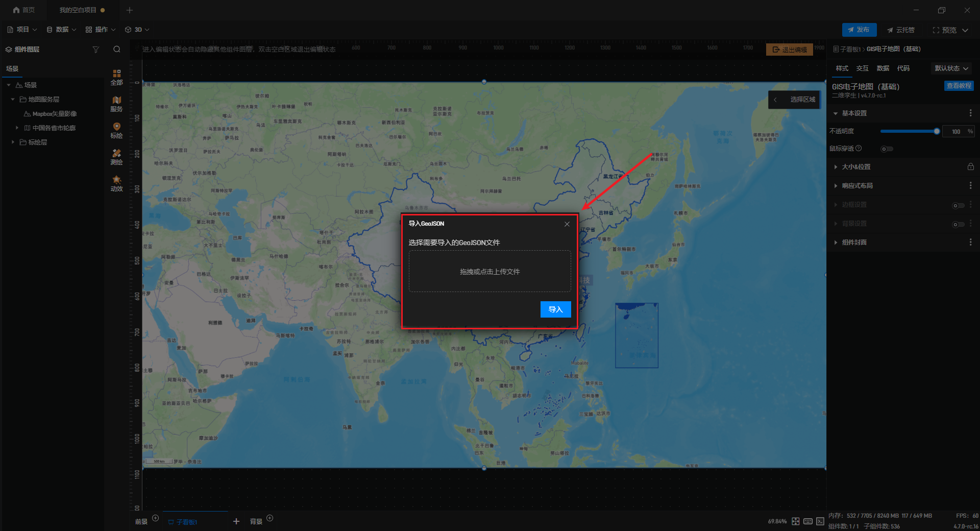Enable the 背景设置 background toggle
The width and height of the screenshot is (980, 531).
pyautogui.click(x=958, y=224)
